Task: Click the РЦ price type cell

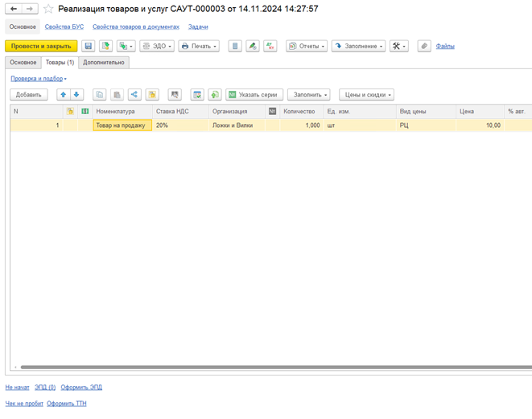Action: point(426,125)
